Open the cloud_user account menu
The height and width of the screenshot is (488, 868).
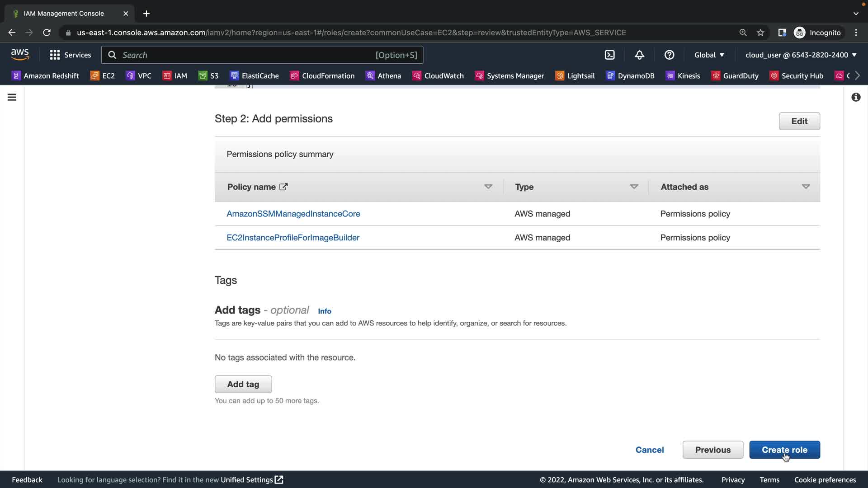[801, 55]
